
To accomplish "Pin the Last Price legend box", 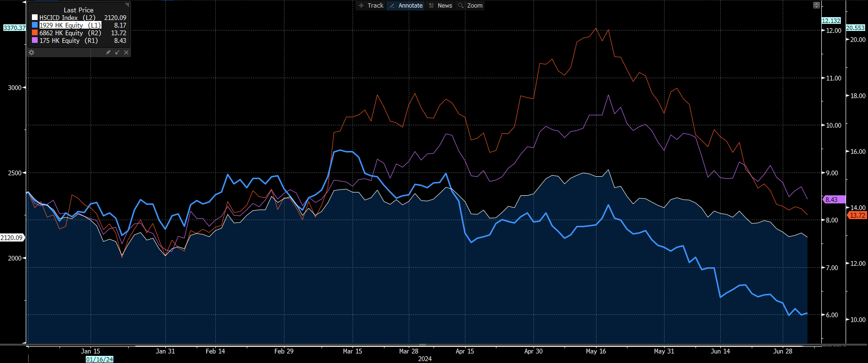I will pos(108,52).
